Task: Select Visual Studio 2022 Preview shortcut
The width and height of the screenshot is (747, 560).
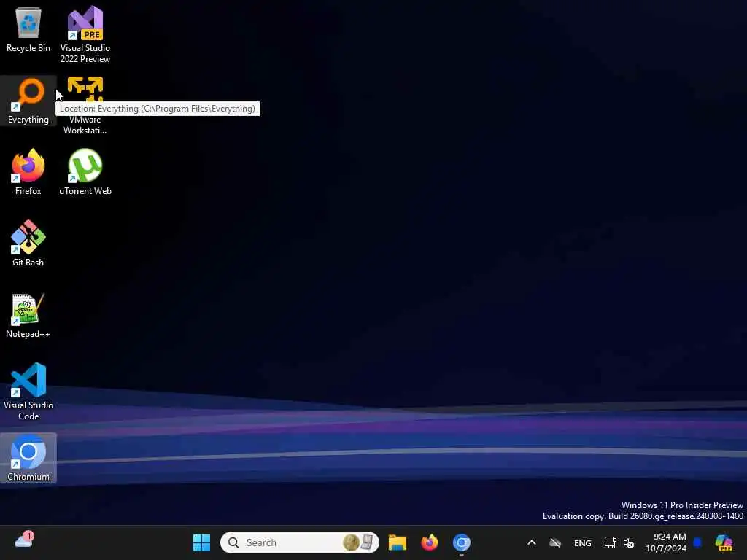Action: [x=85, y=34]
